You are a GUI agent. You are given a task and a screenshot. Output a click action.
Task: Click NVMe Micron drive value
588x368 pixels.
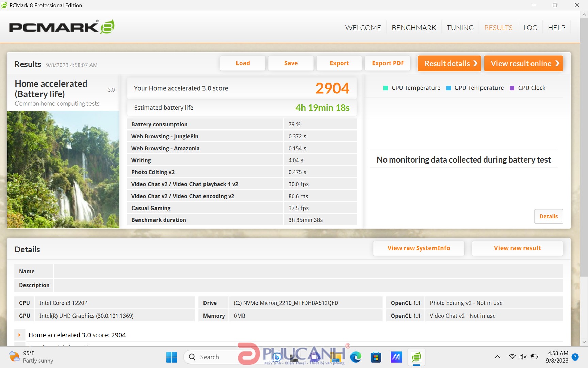tap(286, 303)
